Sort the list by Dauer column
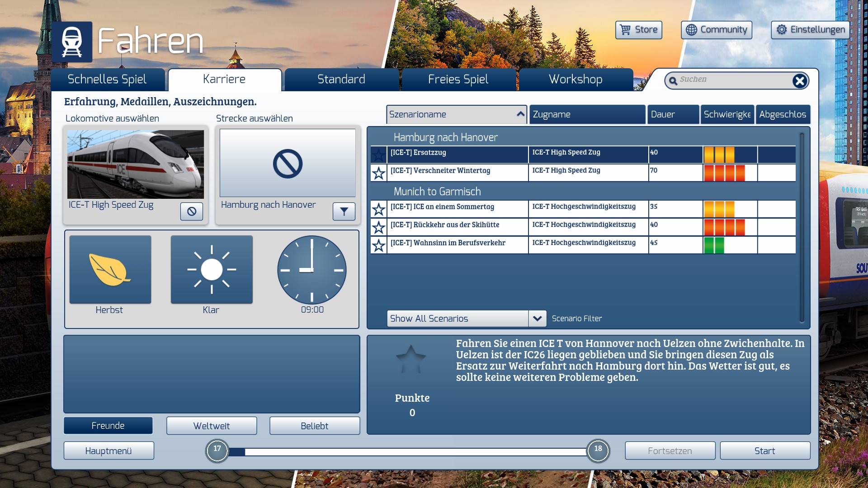 (x=673, y=114)
